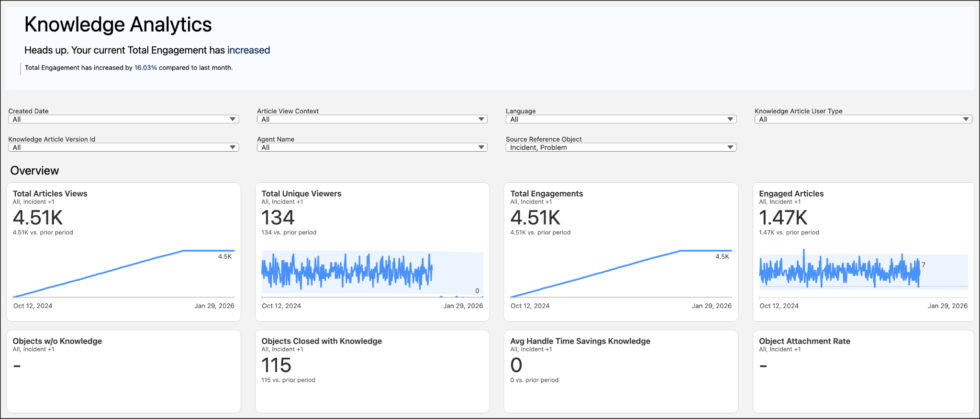Open Source Reference Object dropdown
Image resolution: width=980 pixels, height=419 pixels.
coord(621,147)
